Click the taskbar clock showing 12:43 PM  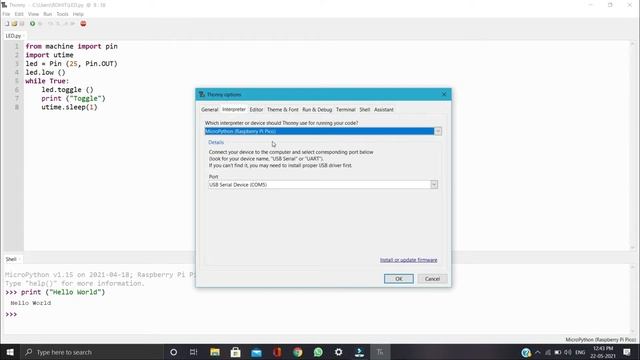[x=602, y=352]
